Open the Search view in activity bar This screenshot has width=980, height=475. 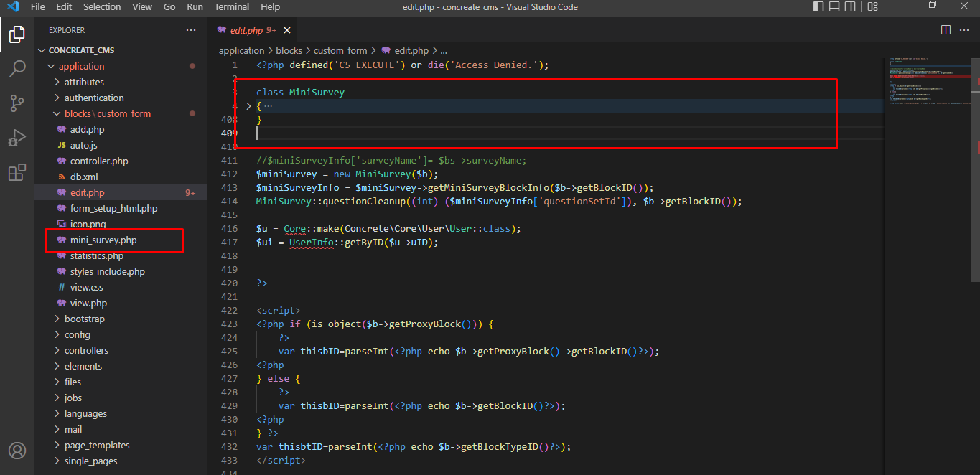17,69
